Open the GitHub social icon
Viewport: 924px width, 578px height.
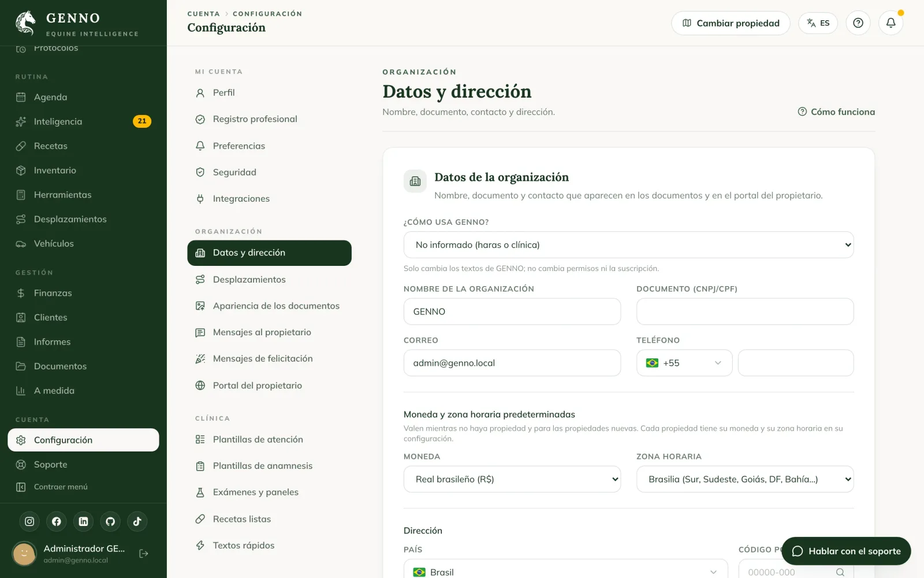click(x=110, y=521)
